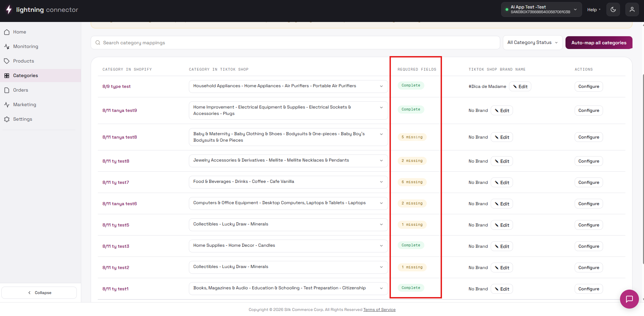Open the 8/11 ty test2 category link
The height and width of the screenshot is (316, 644).
pos(116,268)
